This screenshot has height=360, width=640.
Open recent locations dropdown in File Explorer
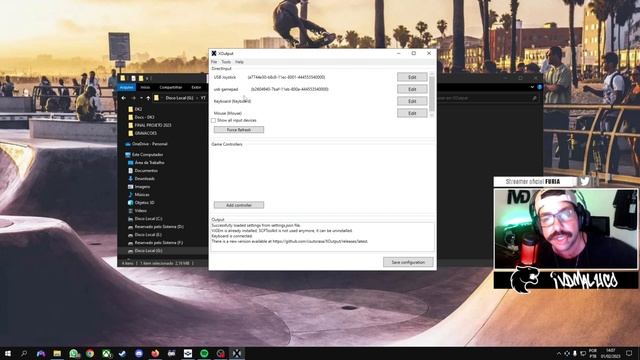tap(141, 98)
